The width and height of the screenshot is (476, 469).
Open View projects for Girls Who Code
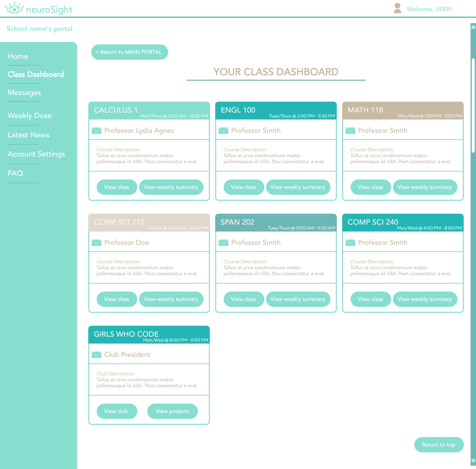point(172,411)
